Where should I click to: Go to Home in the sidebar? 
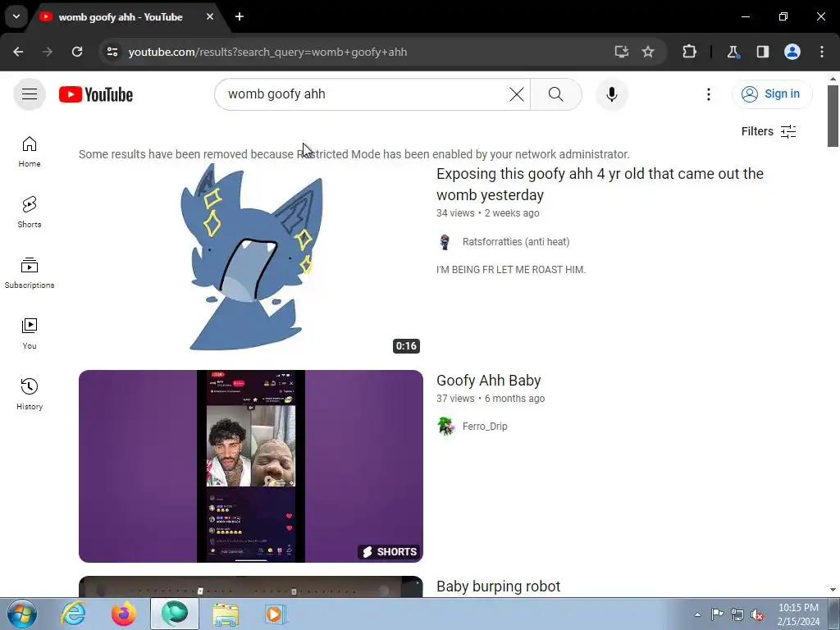(x=30, y=152)
